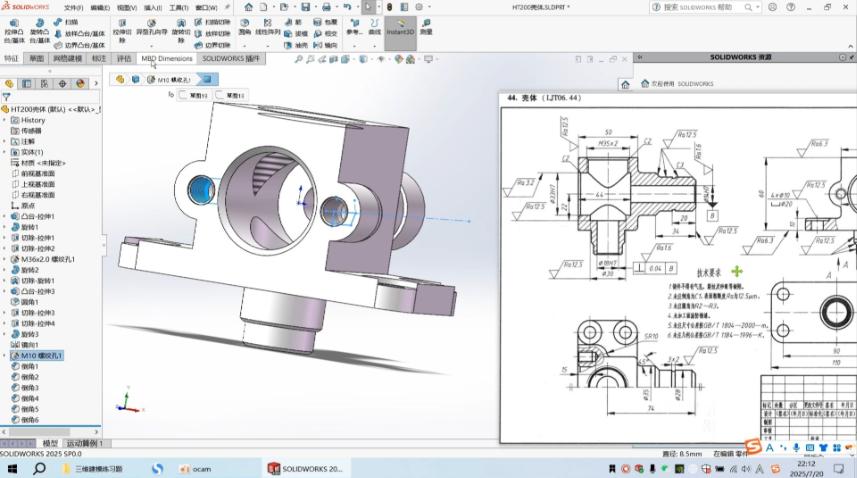Viewport: 857px width, 478px height.
Task: Select the 旋转凸台/基体 revolve boss tool
Action: [39, 31]
